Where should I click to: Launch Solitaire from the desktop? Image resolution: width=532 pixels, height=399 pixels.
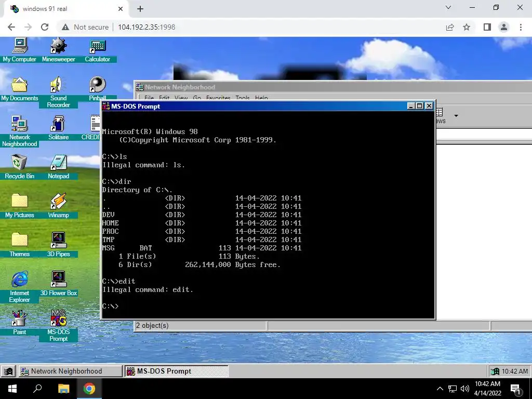click(58, 128)
